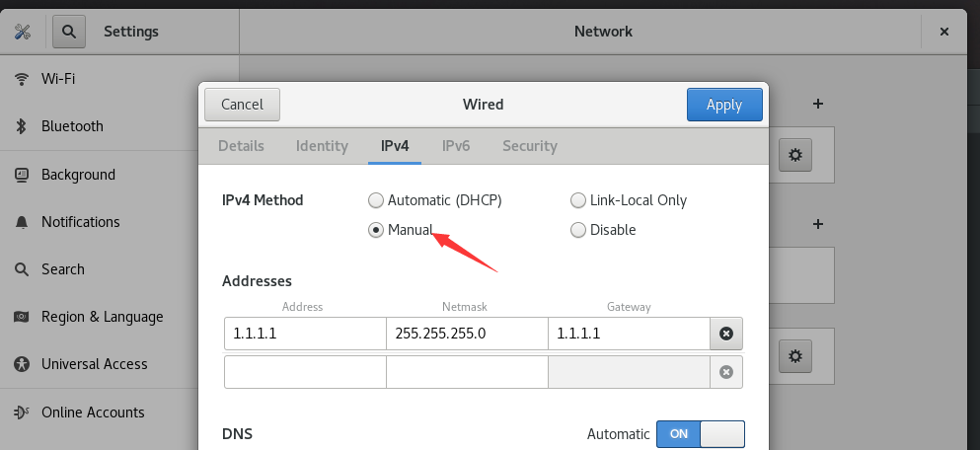980x450 pixels.
Task: Add a connection with lower plus icon
Action: point(817,224)
